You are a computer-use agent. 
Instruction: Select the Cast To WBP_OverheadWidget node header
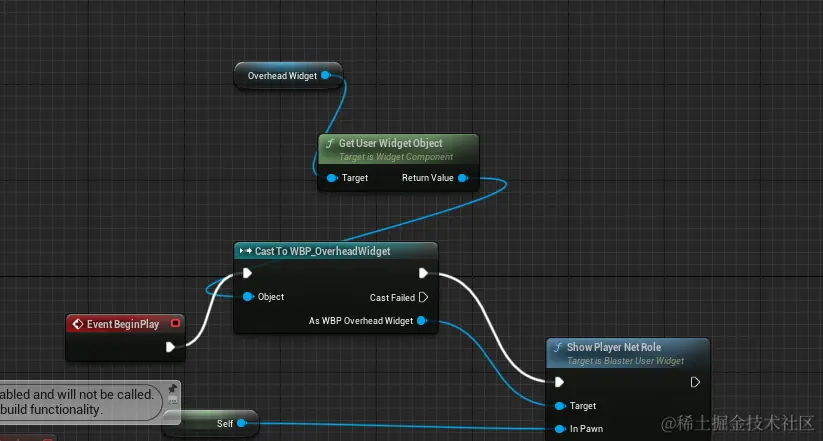(x=335, y=251)
